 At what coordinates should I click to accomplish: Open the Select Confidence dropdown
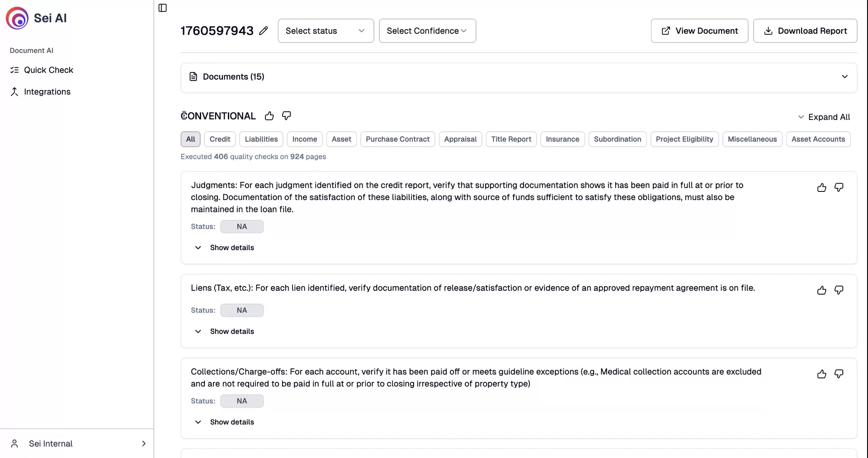(x=427, y=30)
